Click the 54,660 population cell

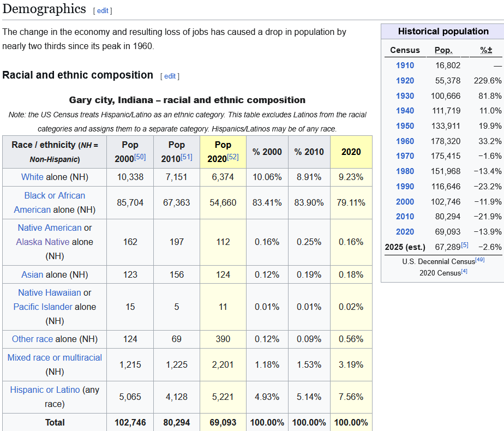[223, 203]
